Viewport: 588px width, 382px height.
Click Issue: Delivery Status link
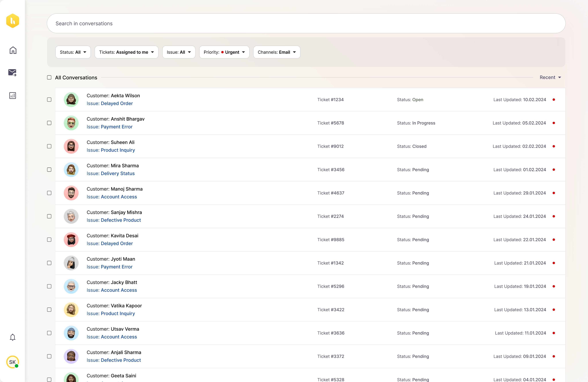(110, 173)
